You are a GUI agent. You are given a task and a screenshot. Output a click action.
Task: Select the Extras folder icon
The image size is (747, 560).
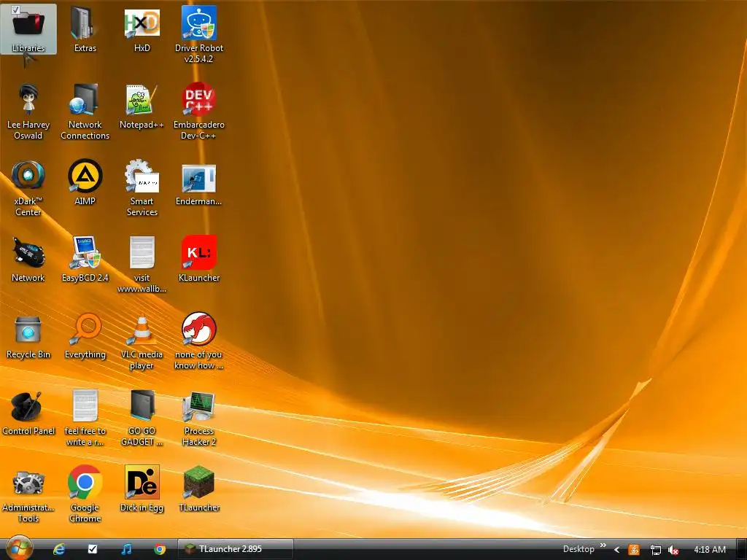(x=85, y=28)
